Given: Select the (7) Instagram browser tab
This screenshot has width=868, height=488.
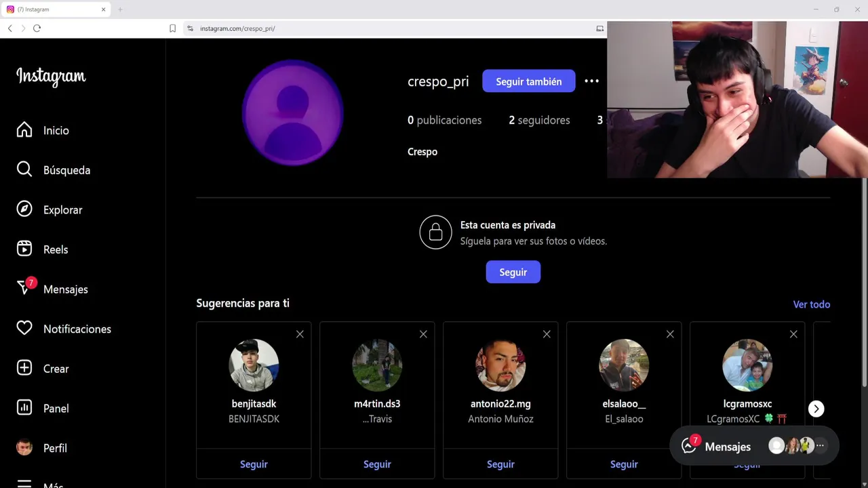Looking at the screenshot, I should [x=56, y=9].
